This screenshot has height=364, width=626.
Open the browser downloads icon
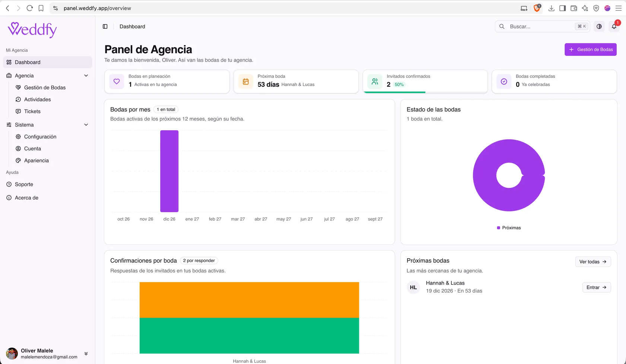point(551,8)
